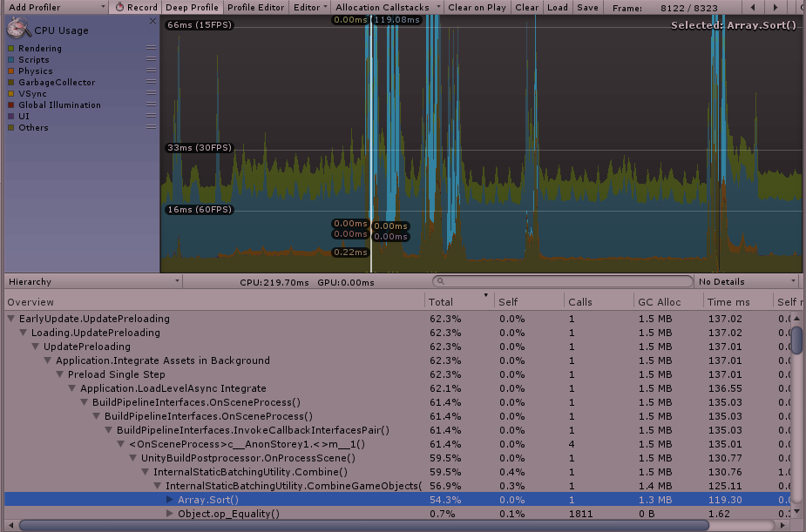The image size is (806, 532).
Task: Expand the Array.Sort() tree item
Action: tap(169, 500)
